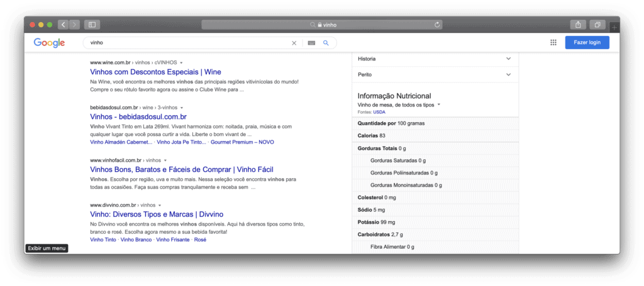
Task: Open the Vinho Tinto sitelink
Action: [x=103, y=239]
